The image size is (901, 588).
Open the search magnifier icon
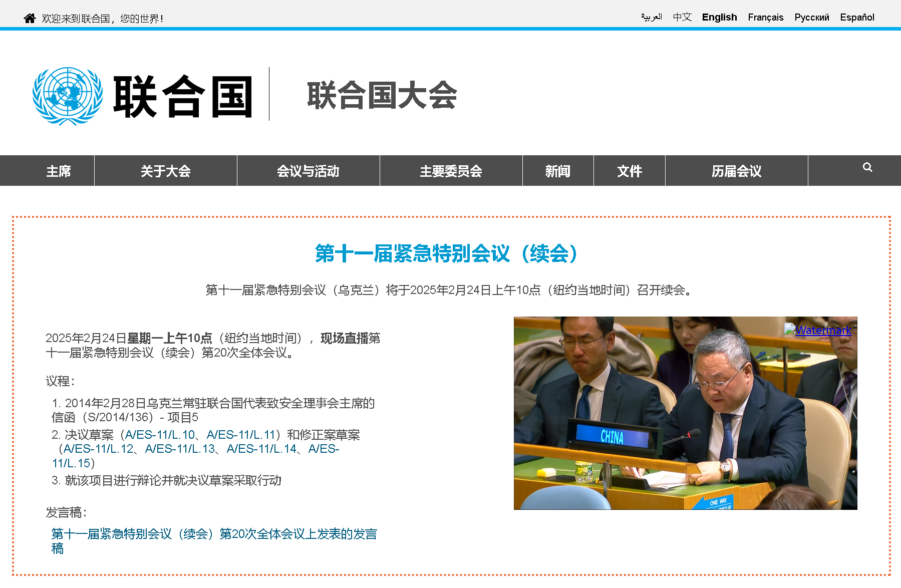(x=867, y=167)
